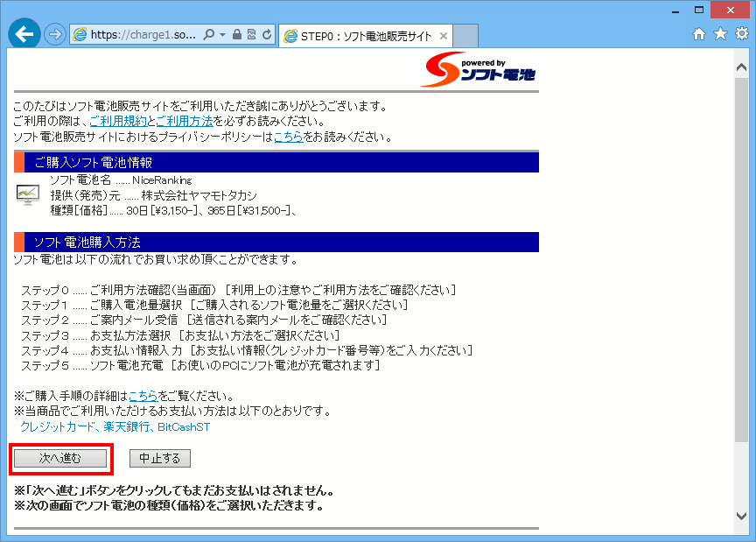Expand the address bar dropdown arrow
756x542 pixels.
coord(223,35)
